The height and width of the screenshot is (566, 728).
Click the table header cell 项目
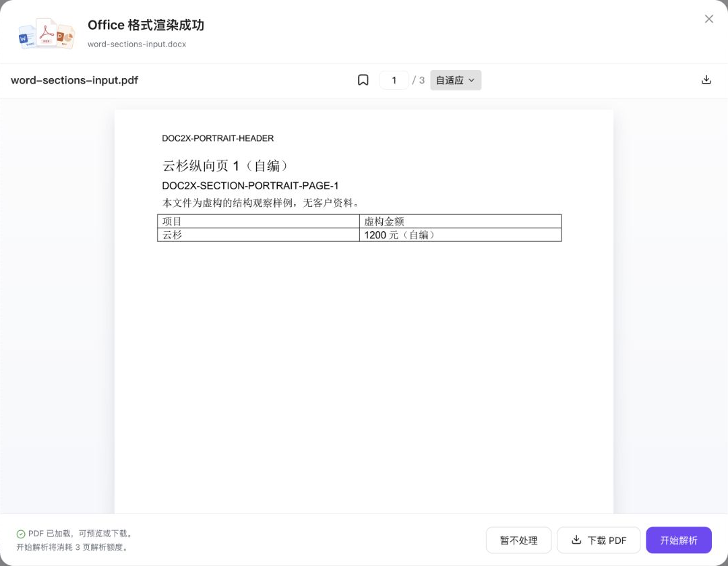[x=259, y=221]
